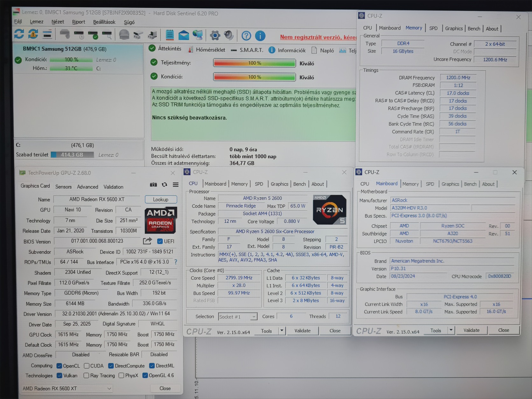Open settings via the gear icon

click(x=215, y=35)
